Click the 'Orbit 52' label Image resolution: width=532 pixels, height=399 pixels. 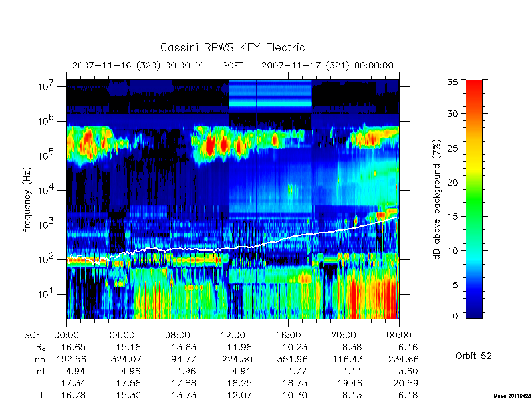[x=473, y=356]
